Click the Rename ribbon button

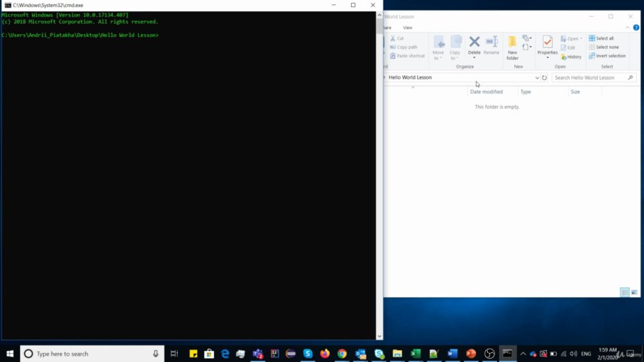491,46
